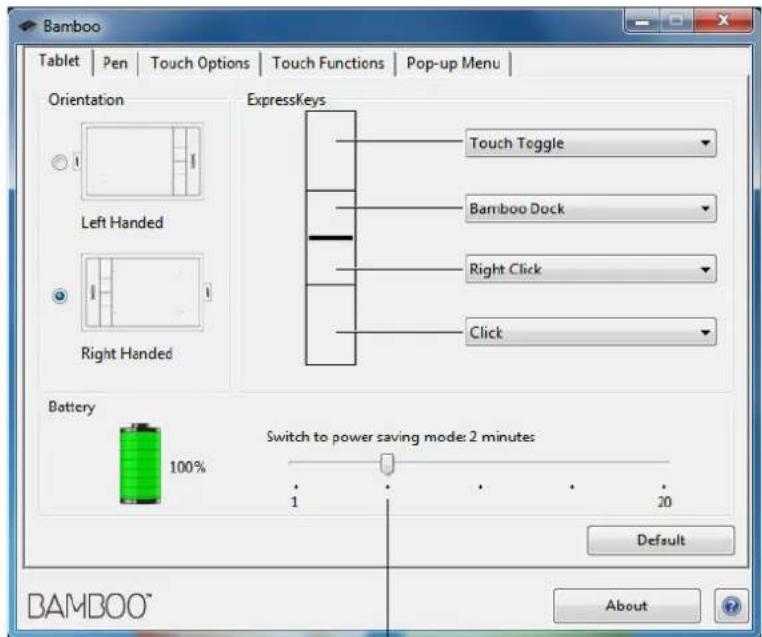Viewport: 762px width, 637px height.
Task: Click the slider tick above the value 20
Action: (x=664, y=486)
